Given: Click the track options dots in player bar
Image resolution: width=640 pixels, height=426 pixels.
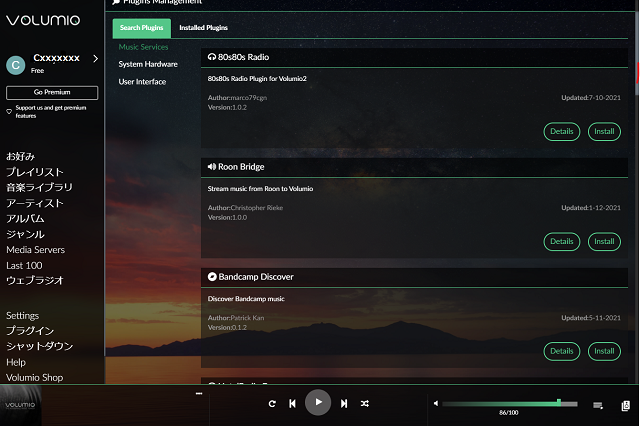Looking at the screenshot, I should 199,394.
